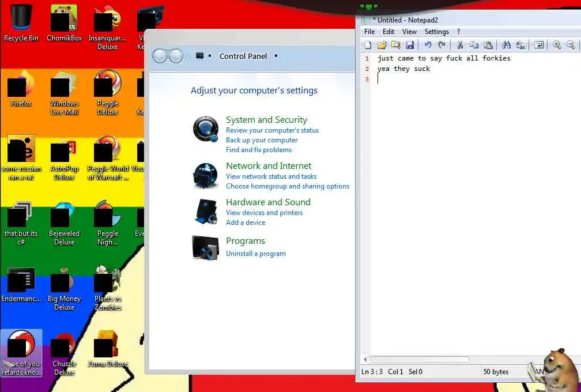Click the Copy icon in Notepad2 toolbar
Image resolution: width=581 pixels, height=392 pixels.
pyautogui.click(x=474, y=45)
